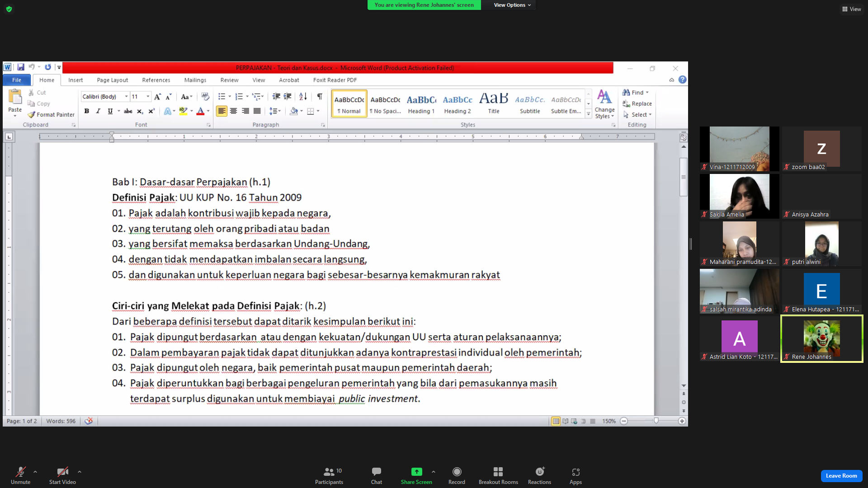Open Zoom Apps panel

576,476
